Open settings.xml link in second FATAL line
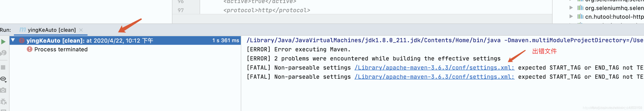 [x=434, y=77]
